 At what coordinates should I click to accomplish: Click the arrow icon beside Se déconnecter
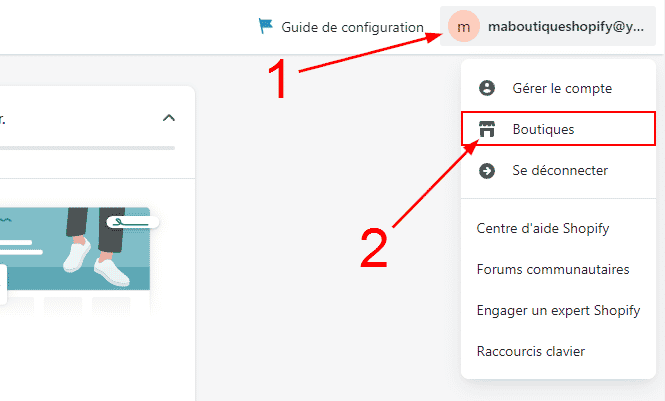487,170
